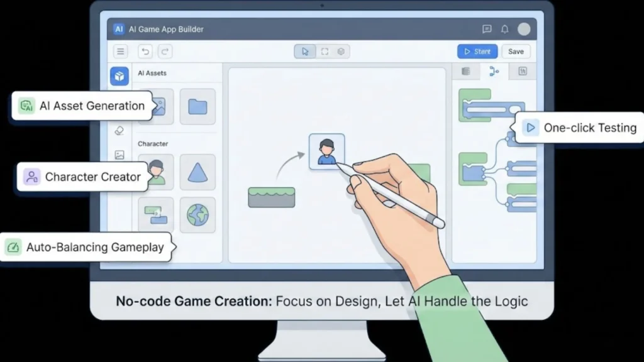
Task: Launch the Character Creator
Action: pos(81,177)
